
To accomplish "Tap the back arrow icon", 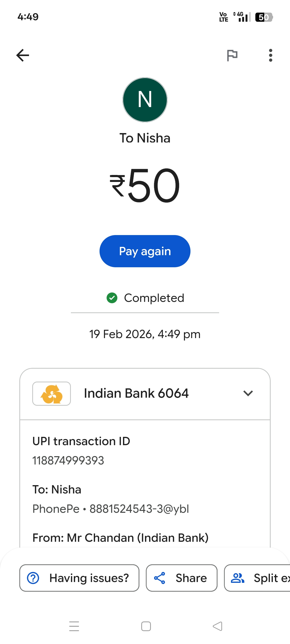I will pyautogui.click(x=23, y=55).
